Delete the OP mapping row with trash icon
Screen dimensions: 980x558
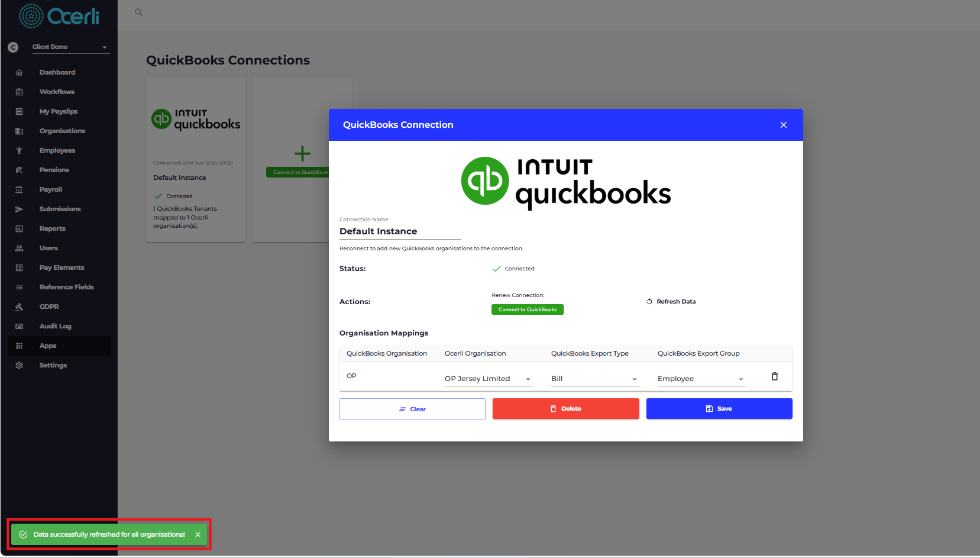click(x=775, y=376)
